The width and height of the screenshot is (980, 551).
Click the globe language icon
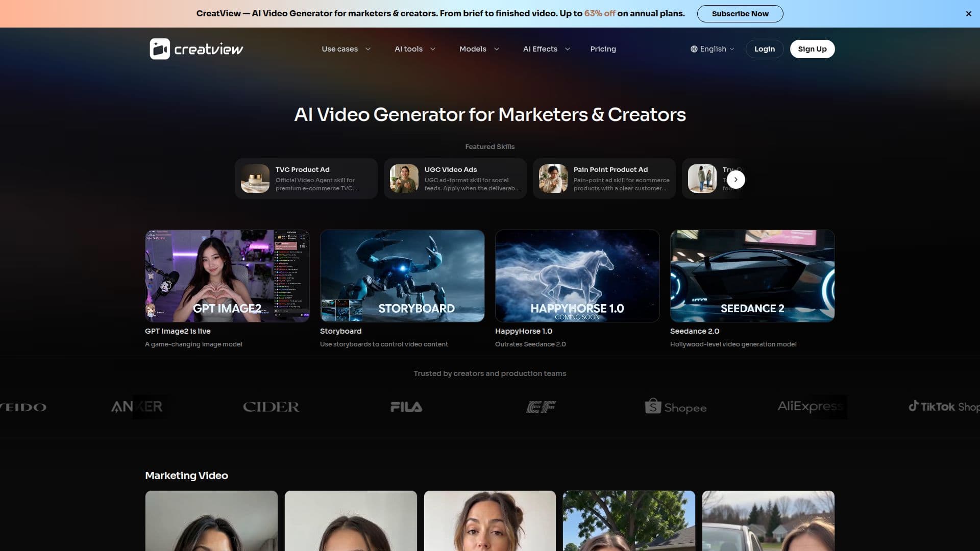(694, 49)
